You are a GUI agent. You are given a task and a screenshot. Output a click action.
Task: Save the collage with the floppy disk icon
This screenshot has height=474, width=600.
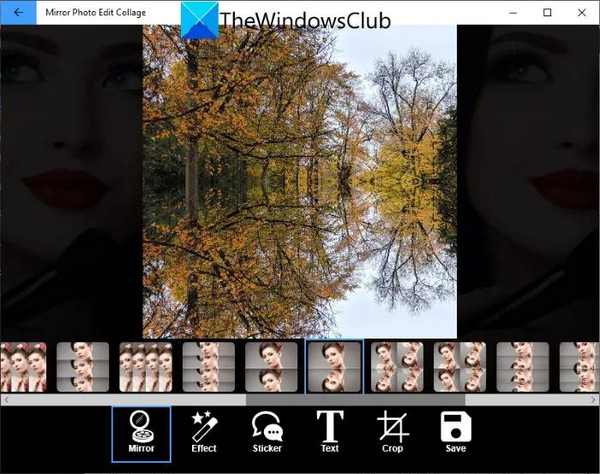456,432
